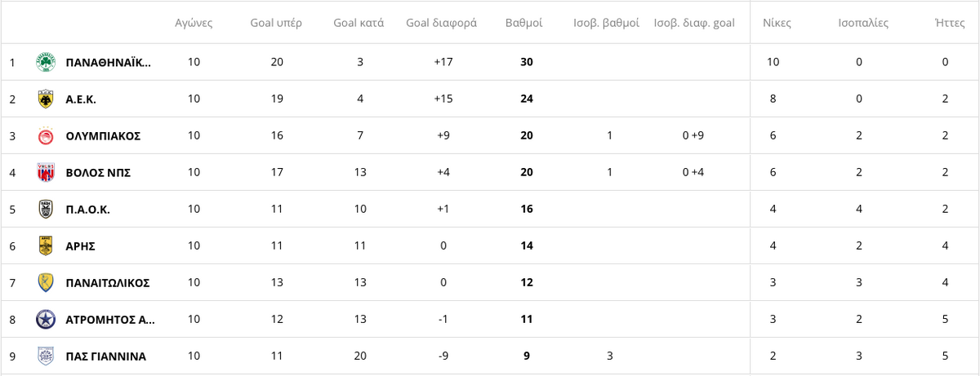The width and height of the screenshot is (980, 376).
Task: Click the Volos NPS team crest
Action: pyautogui.click(x=46, y=172)
